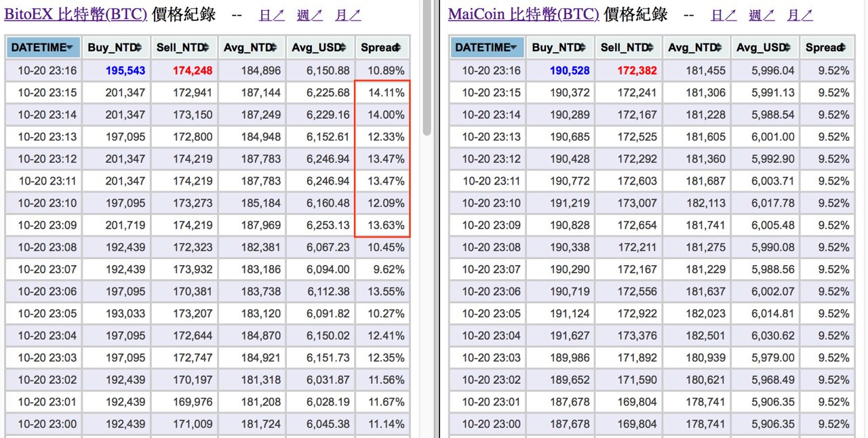Open BitoEX weekly chart link 週

point(310,15)
